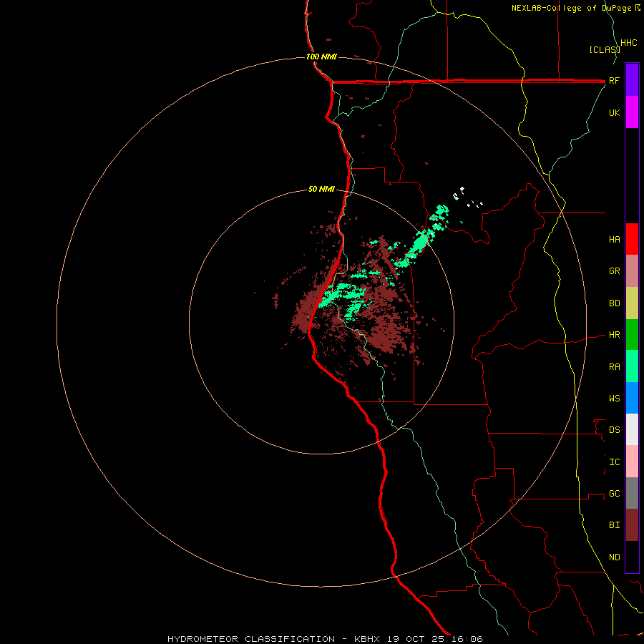644x644 pixels.
Task: Click the HA red legend swatch
Action: tap(632, 239)
